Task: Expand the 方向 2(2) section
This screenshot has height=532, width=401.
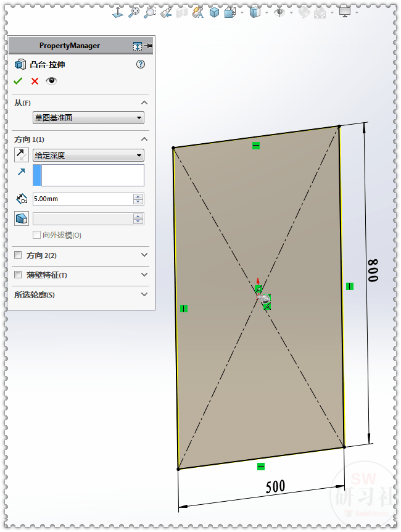Action: pos(144,255)
